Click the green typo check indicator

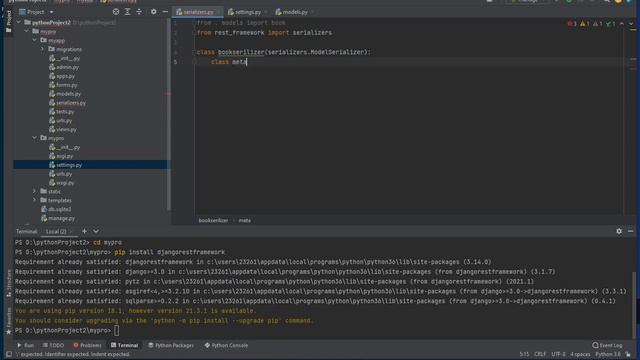click(611, 24)
